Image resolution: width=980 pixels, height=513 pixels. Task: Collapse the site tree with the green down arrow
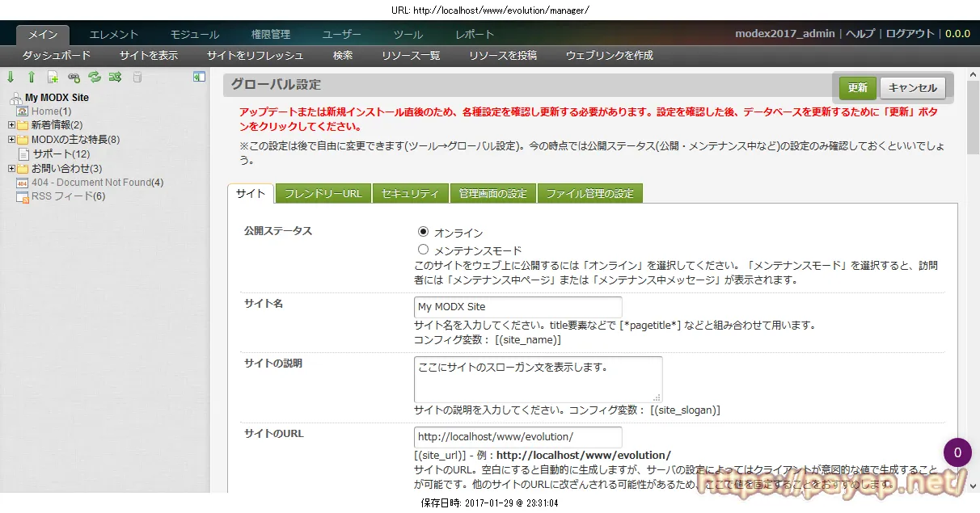[11, 76]
